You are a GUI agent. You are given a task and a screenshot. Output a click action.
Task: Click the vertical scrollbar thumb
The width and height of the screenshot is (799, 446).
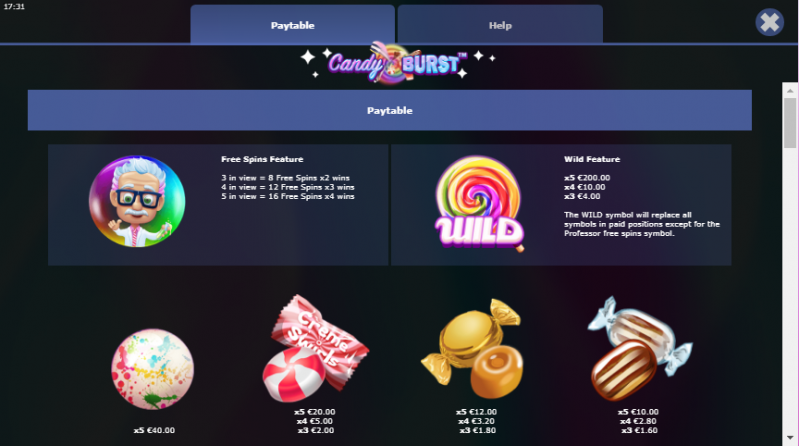[x=790, y=123]
